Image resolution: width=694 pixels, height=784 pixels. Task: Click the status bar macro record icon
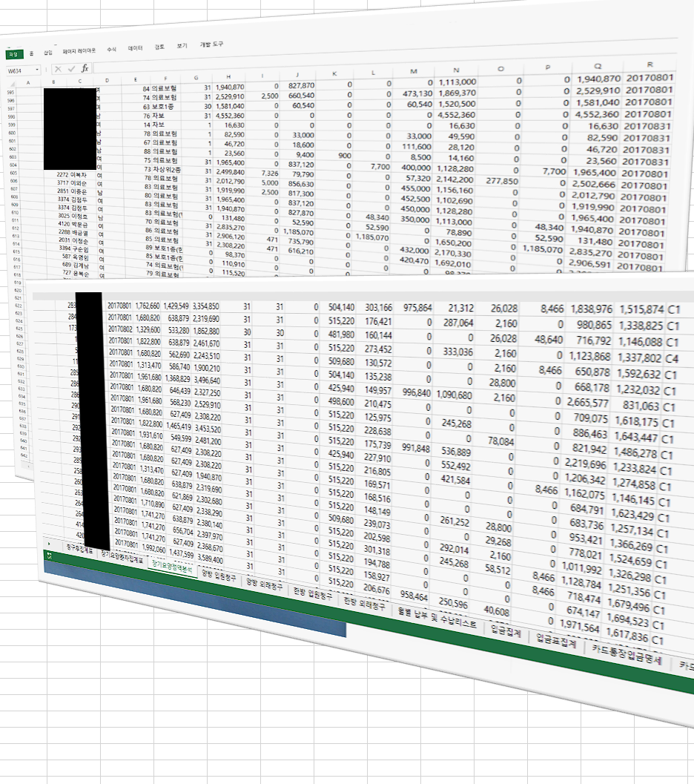(48, 556)
